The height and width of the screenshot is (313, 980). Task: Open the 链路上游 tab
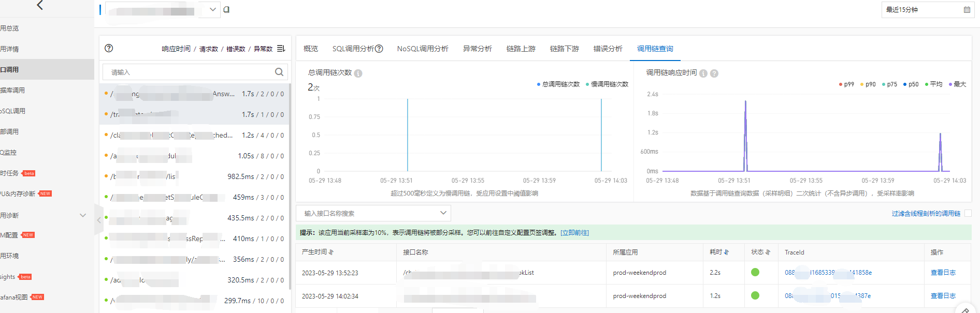tap(521, 49)
